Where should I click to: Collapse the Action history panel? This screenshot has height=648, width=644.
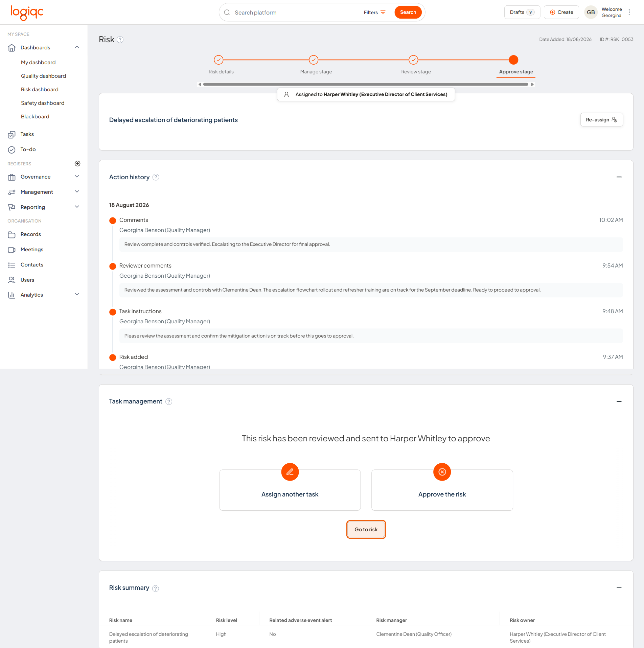pos(619,177)
